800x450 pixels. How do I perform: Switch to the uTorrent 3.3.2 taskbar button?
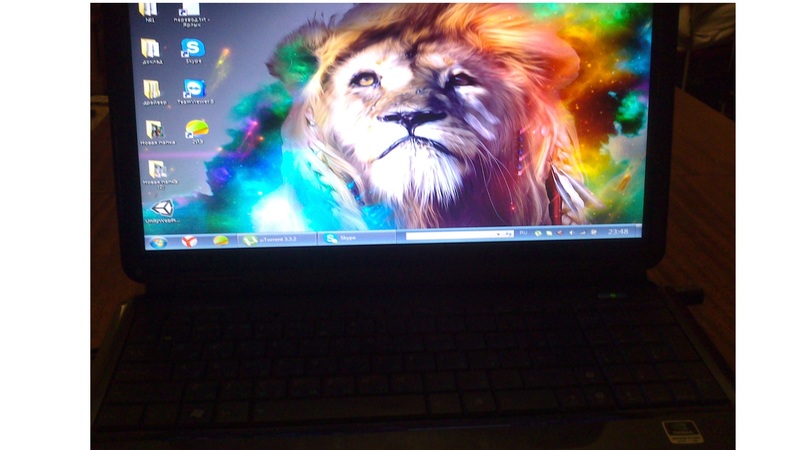point(278,239)
